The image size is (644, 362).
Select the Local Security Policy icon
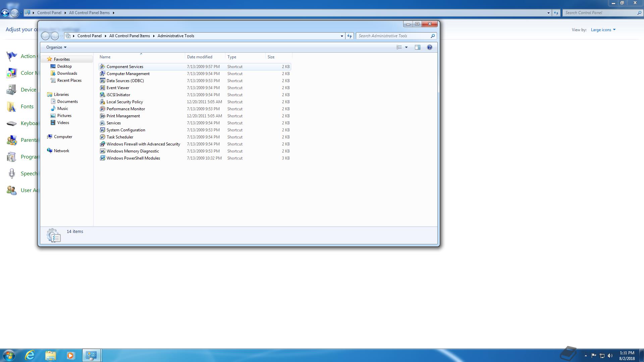coord(103,102)
